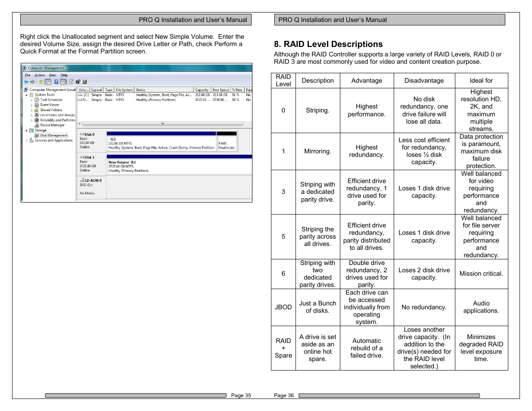Expand the Event Viewer node
The height and width of the screenshot is (411, 532).
coord(32,105)
